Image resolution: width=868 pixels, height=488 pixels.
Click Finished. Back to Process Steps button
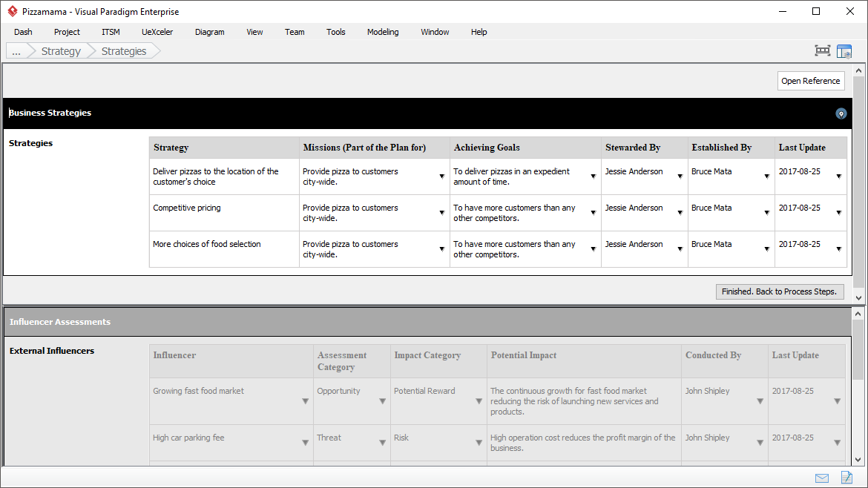[x=780, y=291]
